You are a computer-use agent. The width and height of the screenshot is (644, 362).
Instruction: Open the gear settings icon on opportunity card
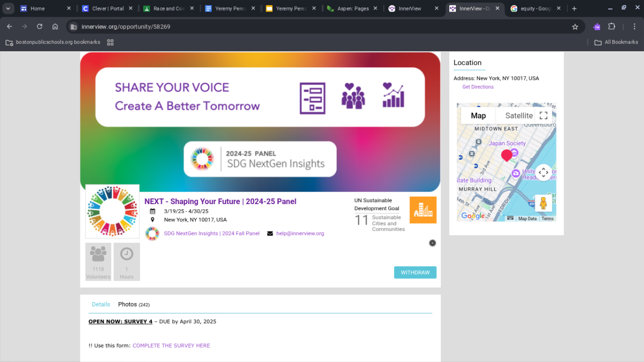pyautogui.click(x=433, y=243)
